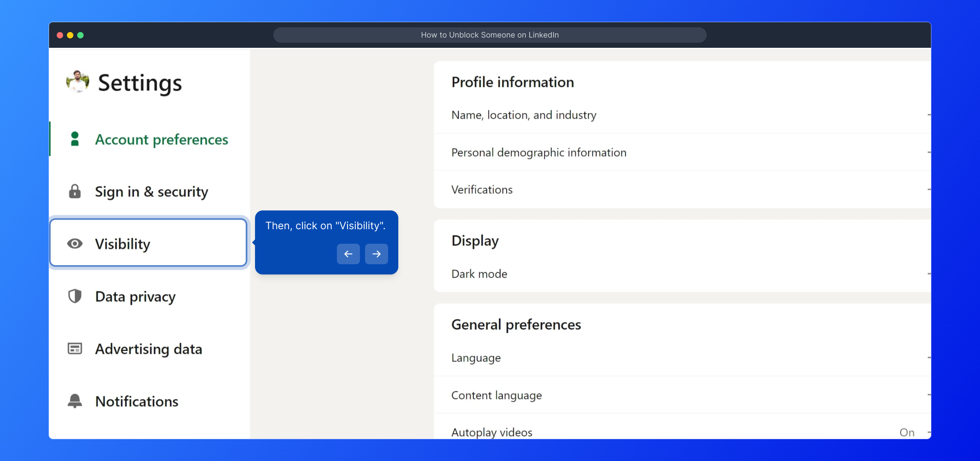This screenshot has height=461, width=980.
Task: Open the Language preference row
Action: pyautogui.click(x=476, y=358)
